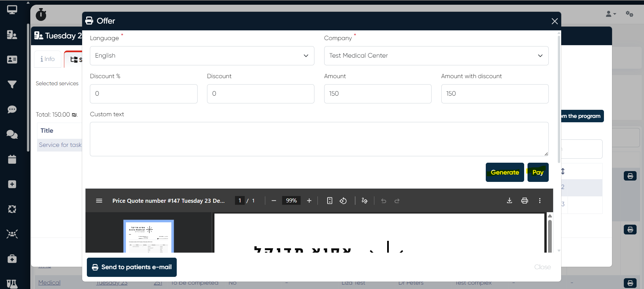Toggle the PDF sidebar menu
This screenshot has height=289, width=644.
pos(99,201)
